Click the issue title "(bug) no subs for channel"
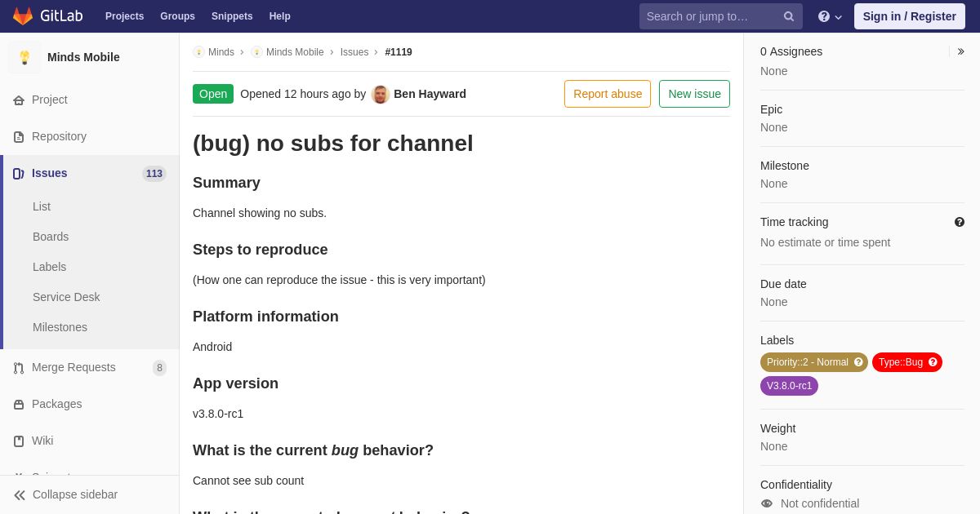 point(333,144)
